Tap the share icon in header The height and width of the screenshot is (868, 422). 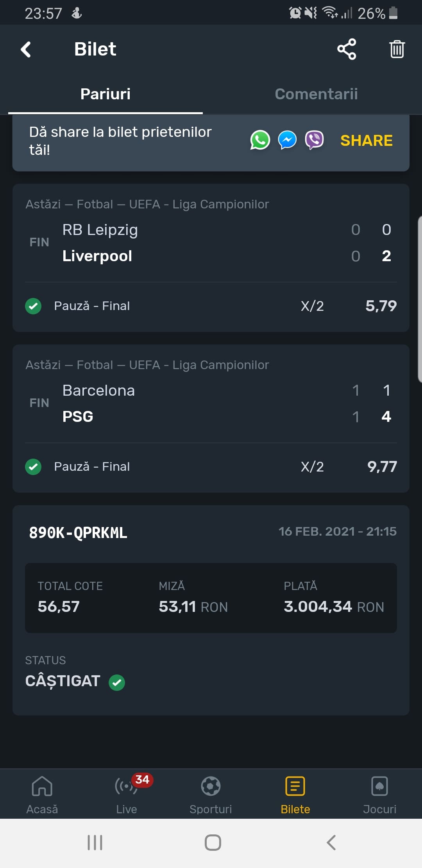[347, 49]
